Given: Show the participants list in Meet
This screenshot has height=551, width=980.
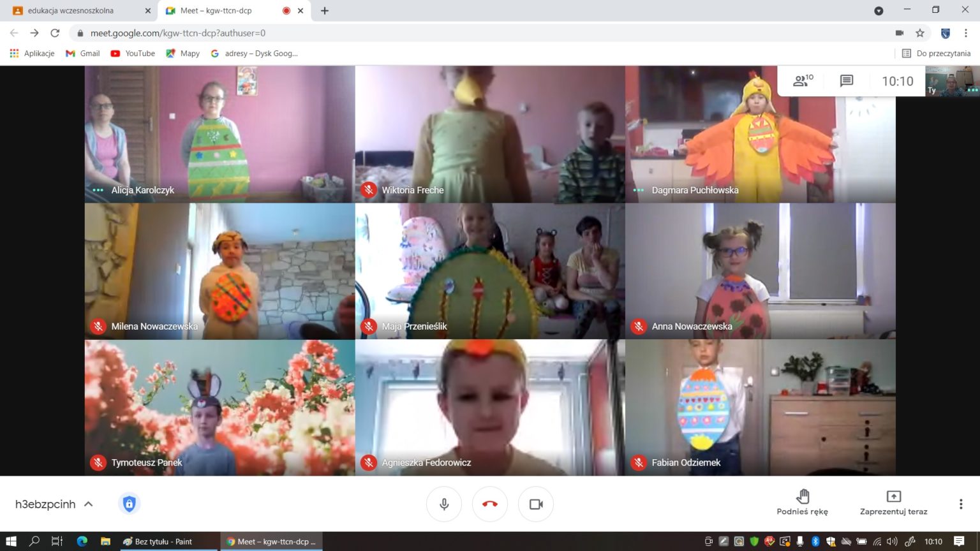Looking at the screenshot, I should pyautogui.click(x=803, y=81).
